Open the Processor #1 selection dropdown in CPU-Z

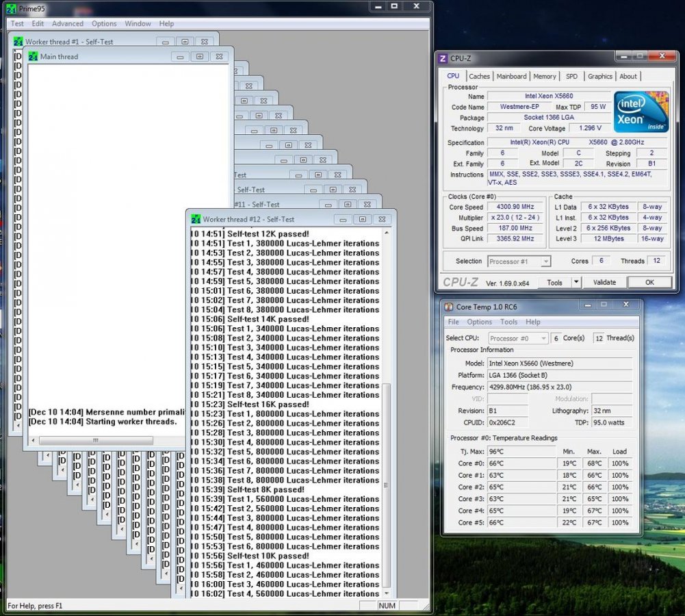click(x=519, y=261)
